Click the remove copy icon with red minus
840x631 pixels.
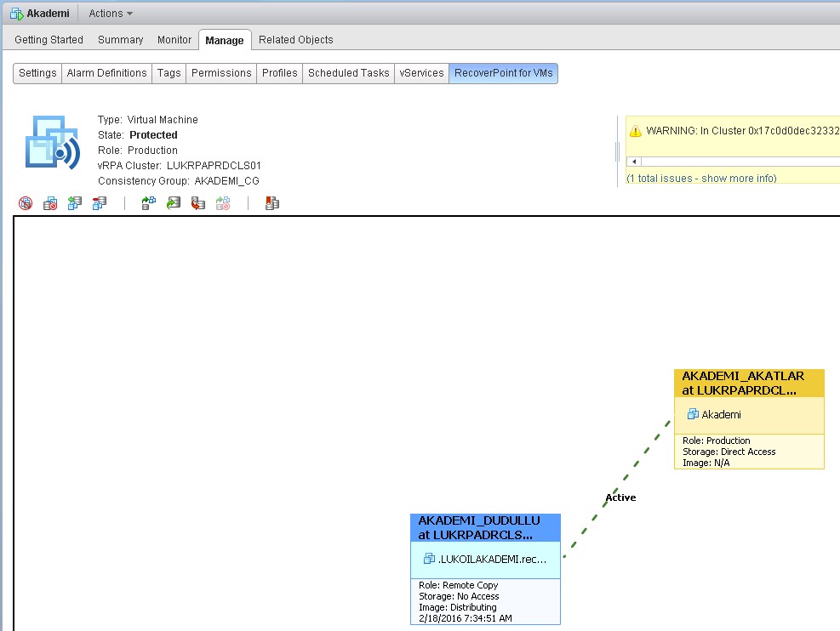point(100,203)
